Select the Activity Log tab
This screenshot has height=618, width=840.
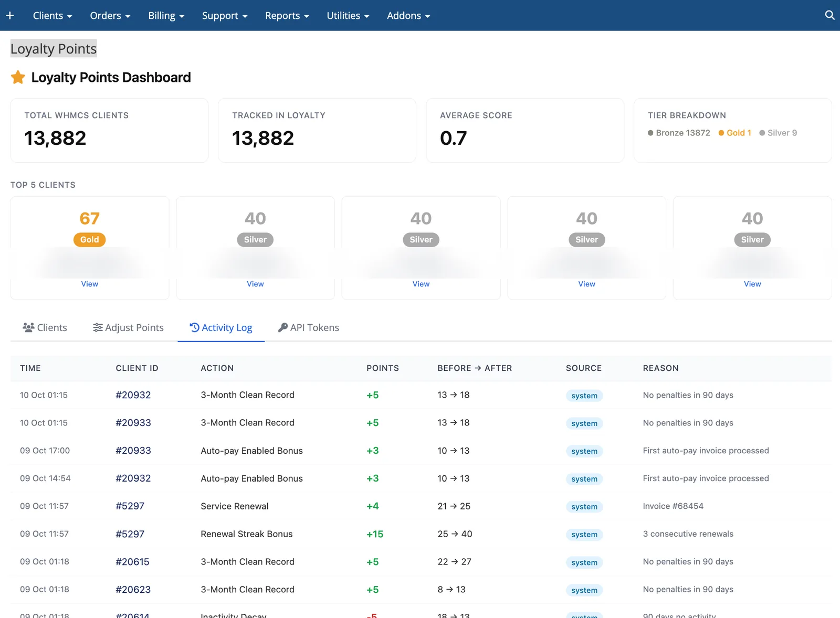pyautogui.click(x=221, y=327)
